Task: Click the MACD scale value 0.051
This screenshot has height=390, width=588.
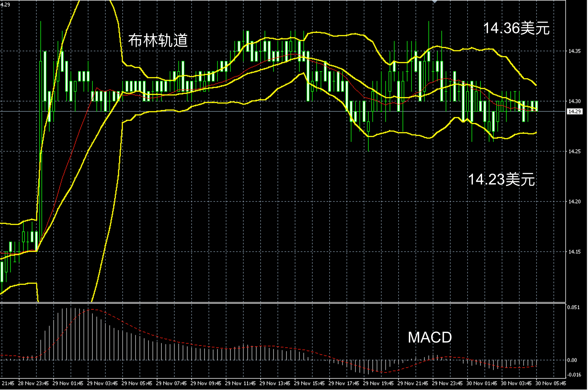Action: (x=573, y=307)
